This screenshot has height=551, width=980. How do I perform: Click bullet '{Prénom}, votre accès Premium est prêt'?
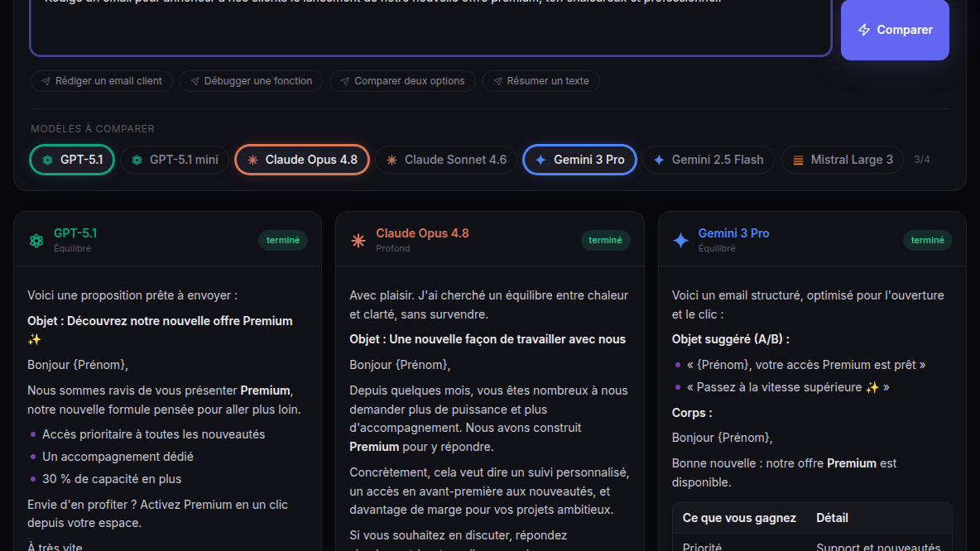(806, 365)
